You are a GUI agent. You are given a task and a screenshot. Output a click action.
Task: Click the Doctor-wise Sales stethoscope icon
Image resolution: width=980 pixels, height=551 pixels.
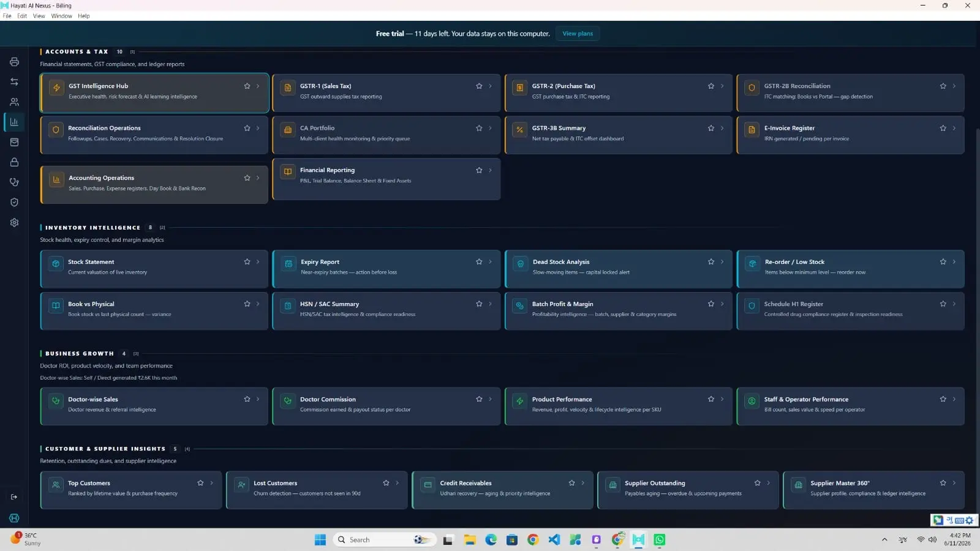pyautogui.click(x=56, y=401)
